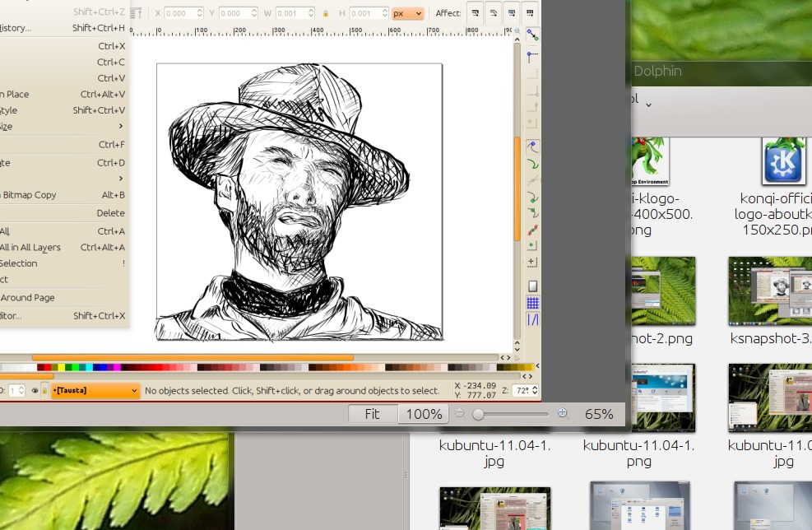Choose Ctrl+D duplicate menu entry
This screenshot has width=812, height=530.
point(63,163)
